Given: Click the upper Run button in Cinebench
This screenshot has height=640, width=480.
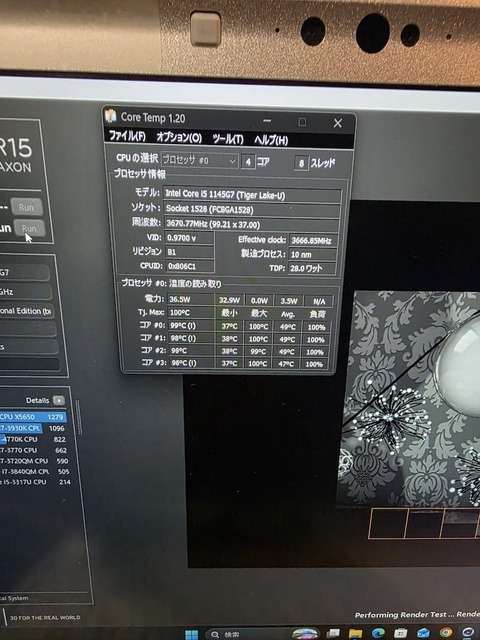Looking at the screenshot, I should click(27, 207).
